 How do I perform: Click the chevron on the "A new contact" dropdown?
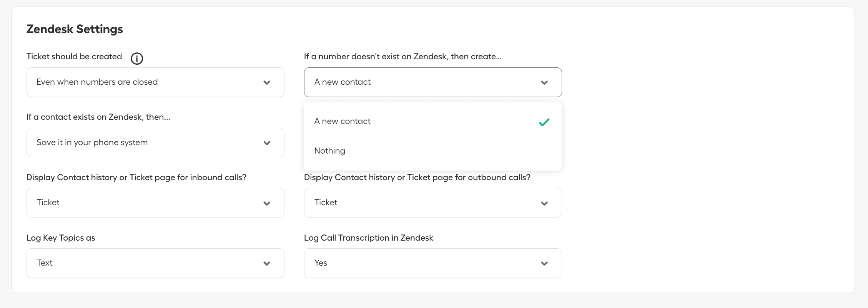point(544,82)
